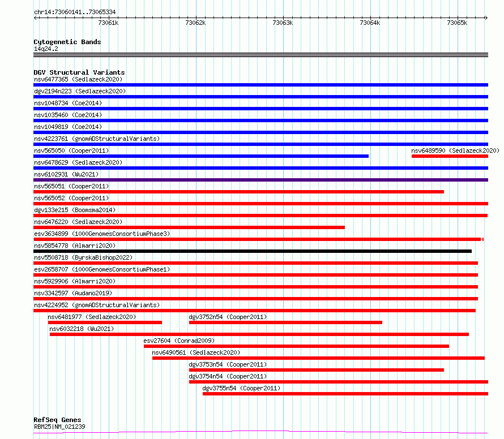
Task: Select dgv133e215 (Boomsma2014) label
Action: (x=75, y=210)
